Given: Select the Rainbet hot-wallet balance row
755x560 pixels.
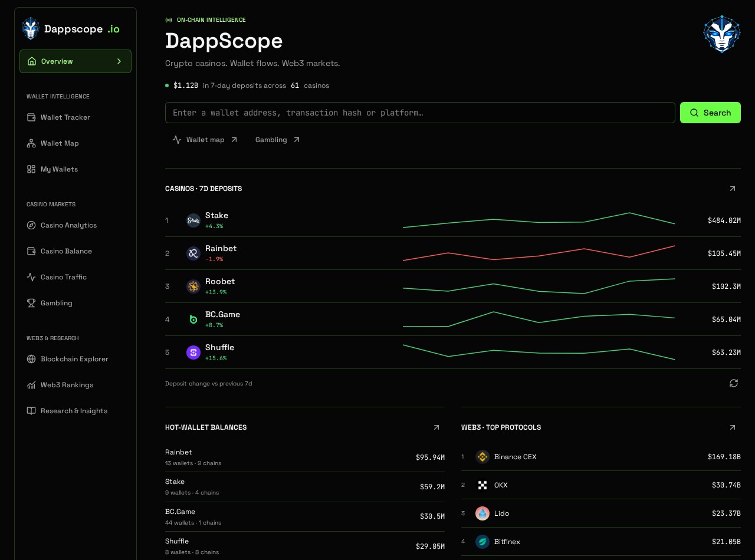Looking at the screenshot, I should point(305,457).
